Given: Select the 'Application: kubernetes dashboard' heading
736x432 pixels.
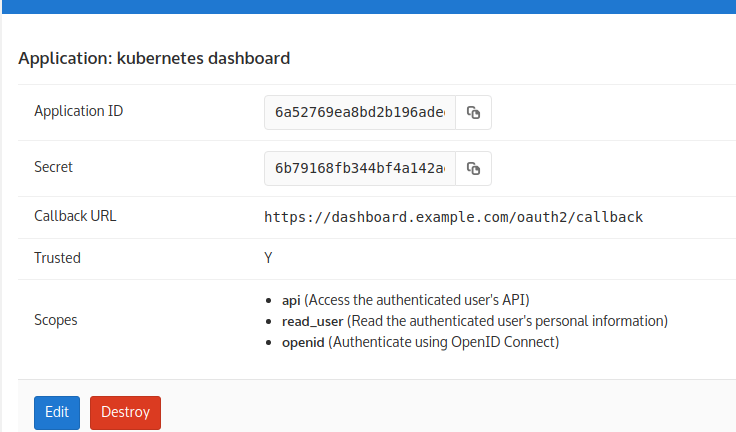Looking at the screenshot, I should pyautogui.click(x=154, y=58).
